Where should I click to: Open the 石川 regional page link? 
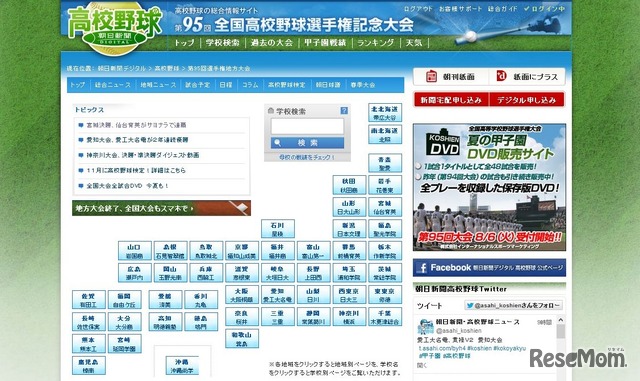[x=278, y=225]
